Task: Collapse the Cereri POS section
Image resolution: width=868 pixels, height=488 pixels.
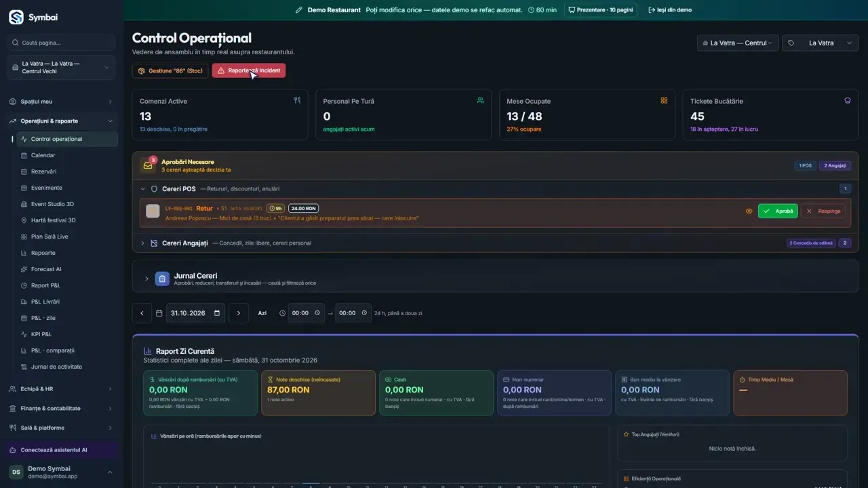Action: (143, 189)
